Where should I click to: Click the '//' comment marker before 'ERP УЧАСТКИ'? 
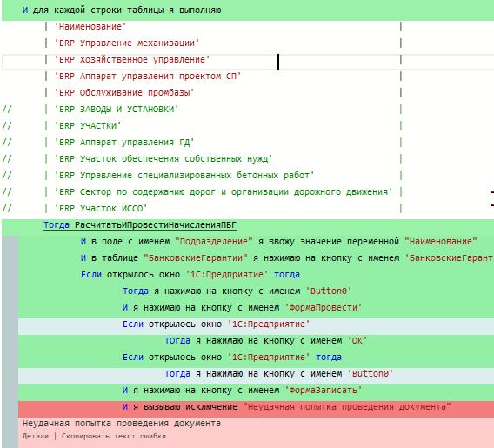click(7, 126)
